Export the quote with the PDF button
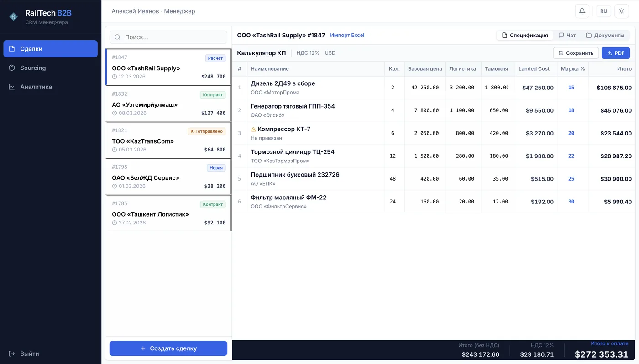The image size is (639, 364). pyautogui.click(x=616, y=53)
